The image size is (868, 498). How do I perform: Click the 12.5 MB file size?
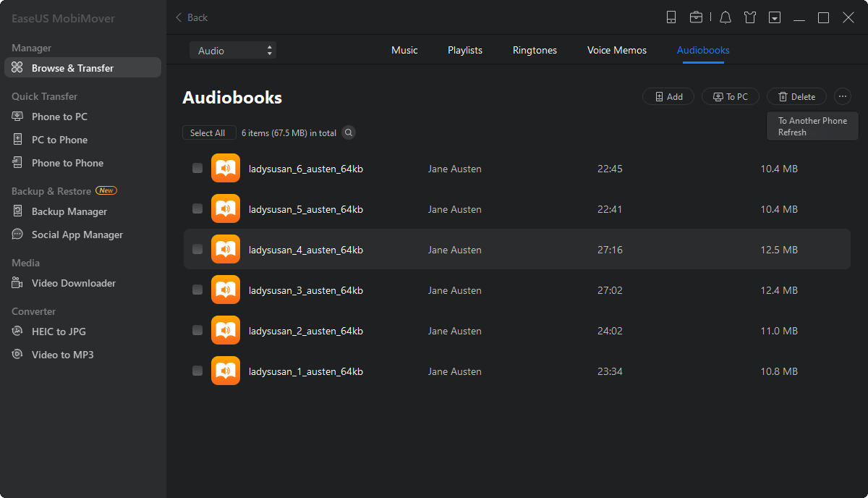point(779,250)
